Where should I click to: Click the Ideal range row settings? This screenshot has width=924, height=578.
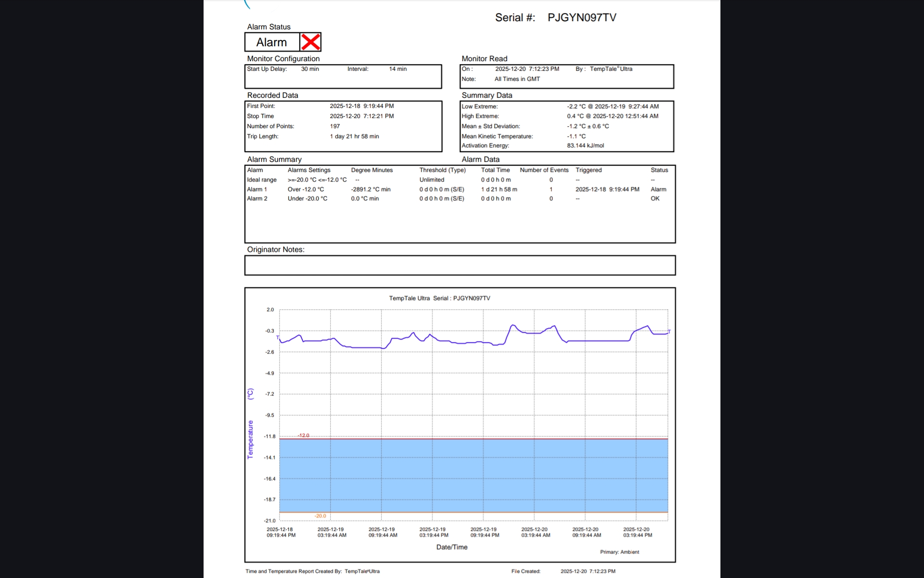[317, 180]
